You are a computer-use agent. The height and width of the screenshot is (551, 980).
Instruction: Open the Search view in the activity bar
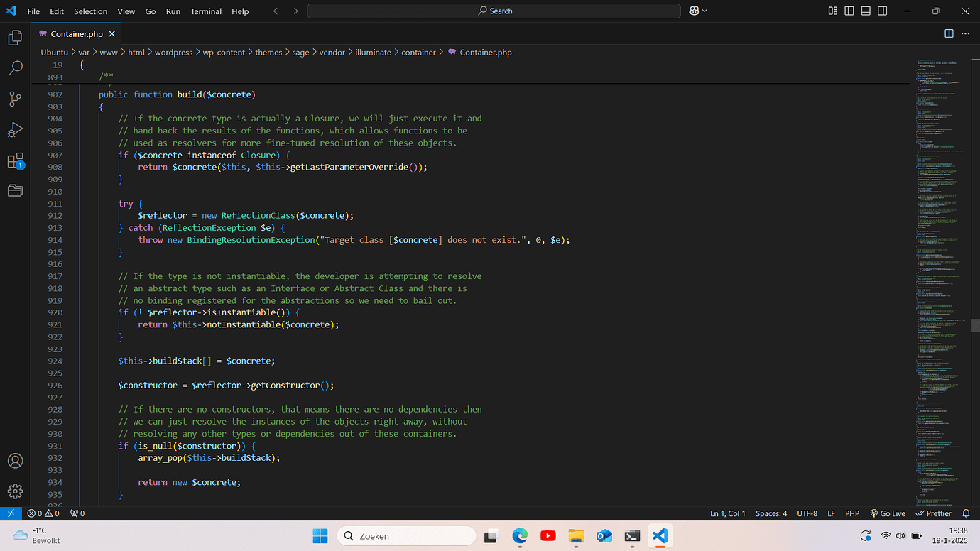15,68
